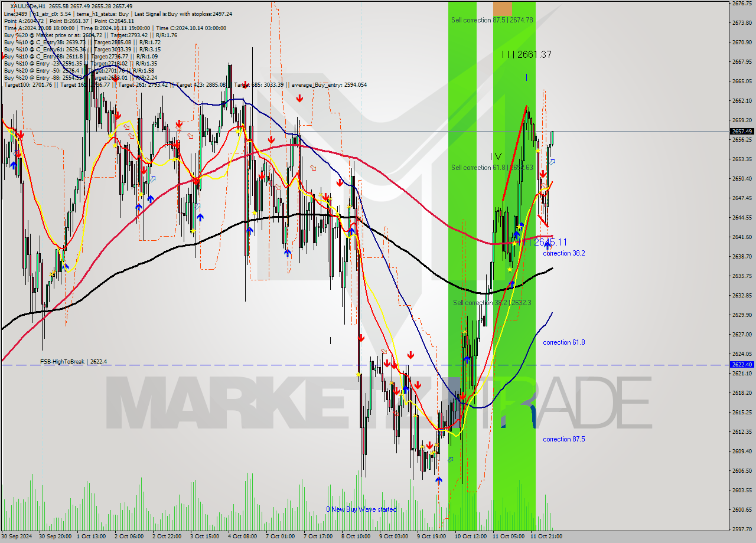Click the orange rectangle atop green zone
756x543 pixels.
tap(503, 8)
